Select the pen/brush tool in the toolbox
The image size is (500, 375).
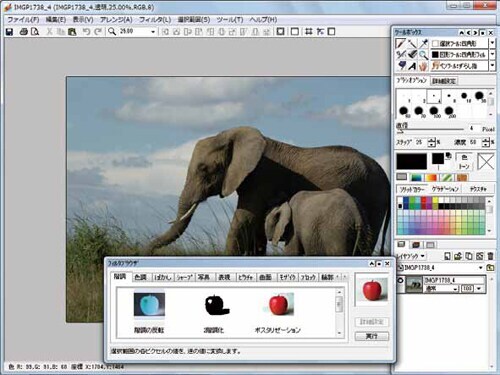(x=401, y=43)
